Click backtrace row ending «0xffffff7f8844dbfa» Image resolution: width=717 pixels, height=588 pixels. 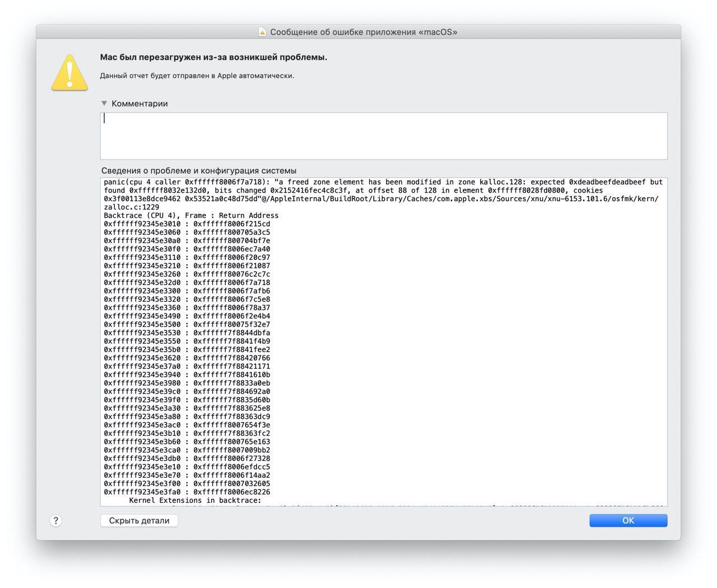click(x=187, y=333)
